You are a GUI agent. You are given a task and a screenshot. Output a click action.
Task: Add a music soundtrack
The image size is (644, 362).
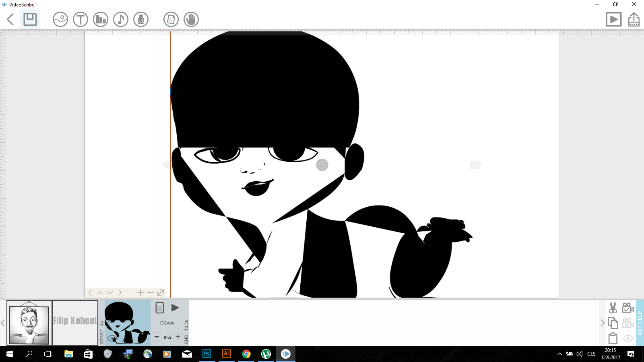121,19
